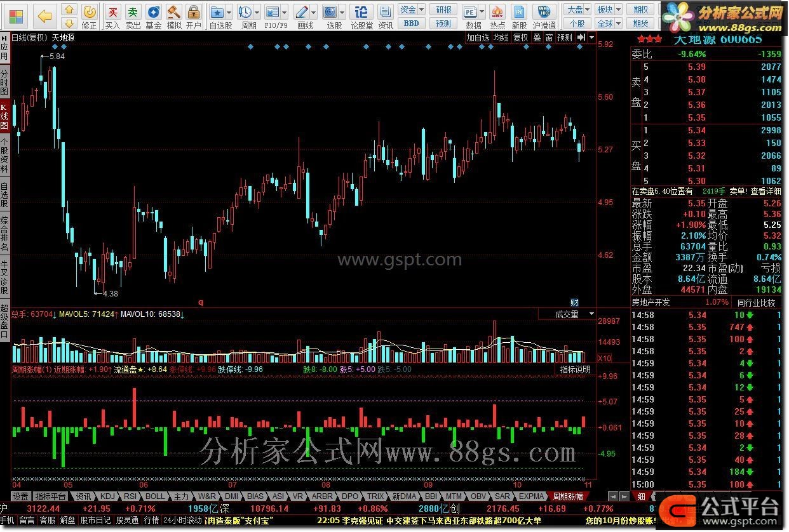Open the 新股 IPO icon
This screenshot has width=789, height=532.
[519, 16]
